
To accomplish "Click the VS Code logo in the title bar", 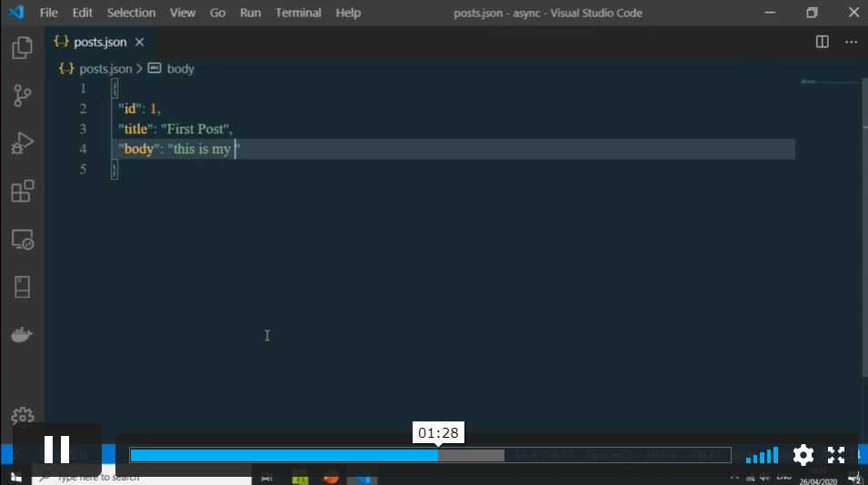I will (16, 12).
